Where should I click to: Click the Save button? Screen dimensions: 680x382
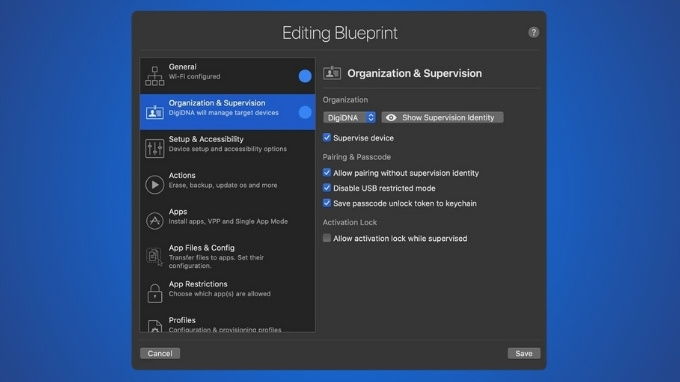(523, 353)
